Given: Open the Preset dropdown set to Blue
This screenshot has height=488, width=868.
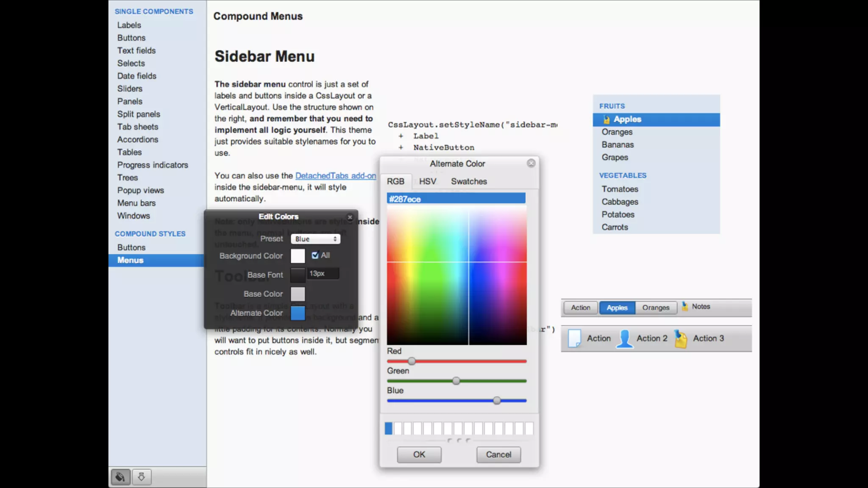Looking at the screenshot, I should pos(315,239).
